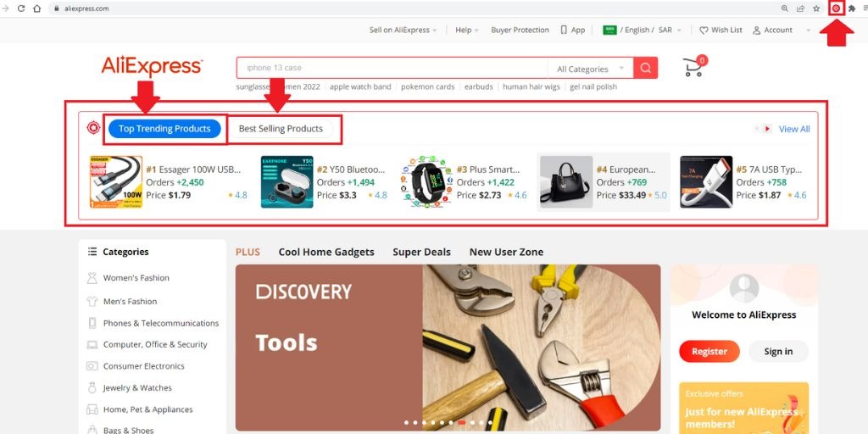Viewport: 868px width, 434px height.
Task: Click the View All link
Action: [x=793, y=129]
